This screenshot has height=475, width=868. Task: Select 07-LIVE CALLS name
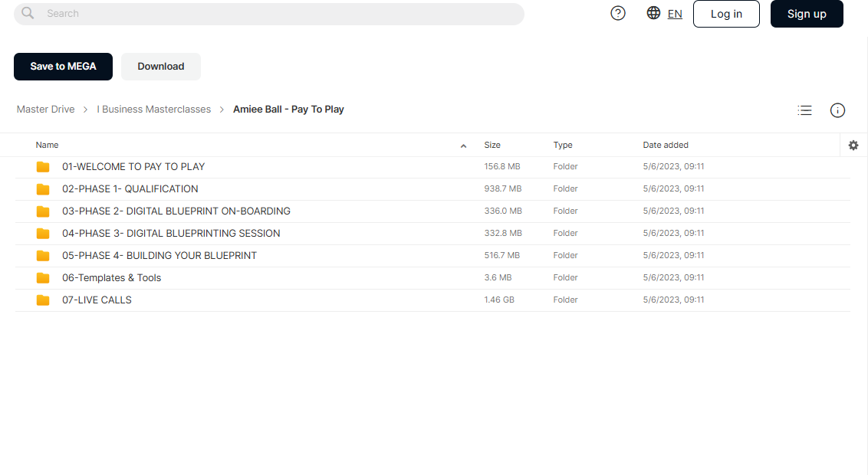(97, 300)
